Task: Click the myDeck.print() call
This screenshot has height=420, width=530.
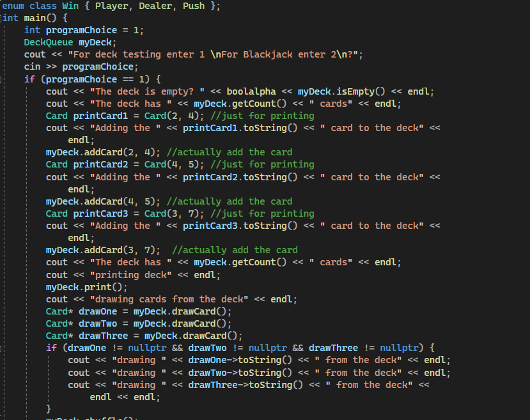Action: pos(86,287)
